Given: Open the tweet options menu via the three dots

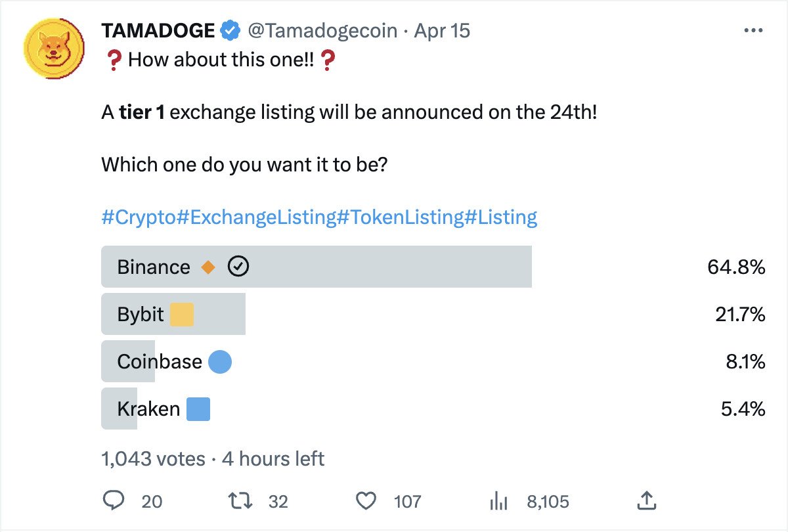Looking at the screenshot, I should [x=753, y=29].
